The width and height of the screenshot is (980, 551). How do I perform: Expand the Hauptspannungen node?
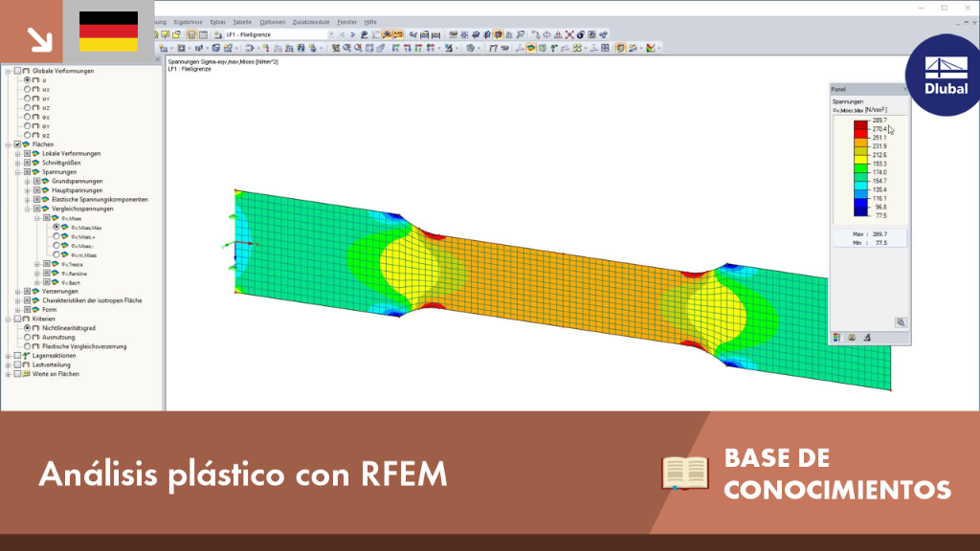click(x=28, y=190)
